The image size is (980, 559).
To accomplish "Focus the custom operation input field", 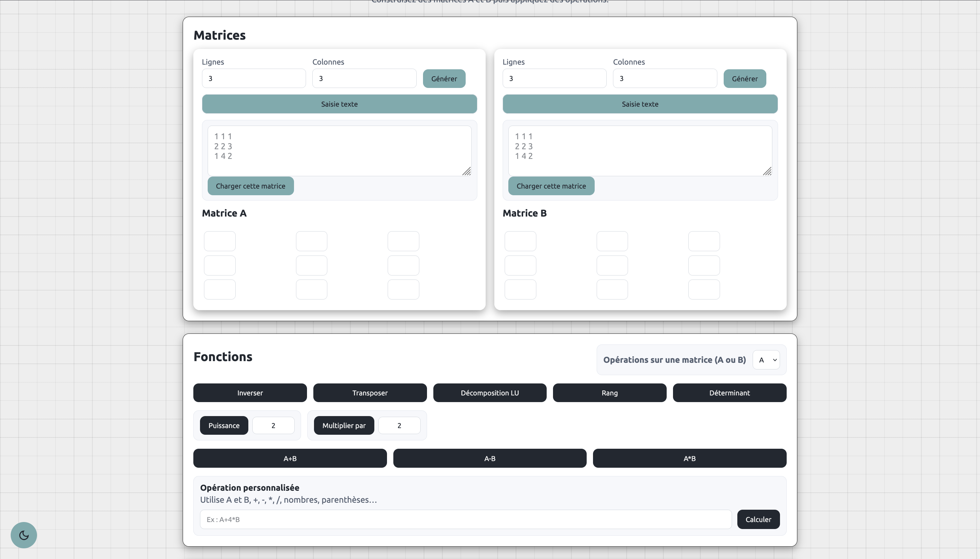I will (x=465, y=519).
